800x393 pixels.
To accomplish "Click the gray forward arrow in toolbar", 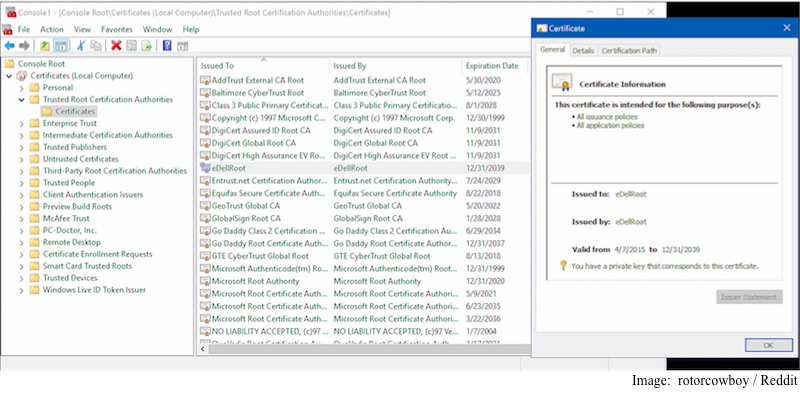I will pyautogui.click(x=24, y=46).
